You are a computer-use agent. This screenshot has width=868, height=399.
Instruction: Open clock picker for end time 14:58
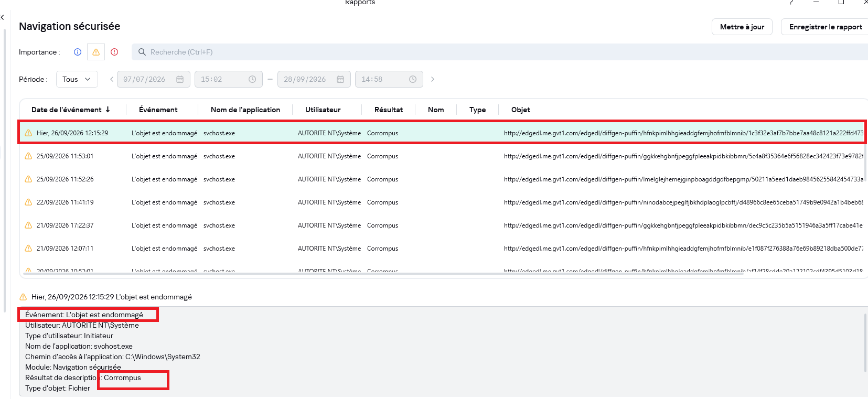click(413, 79)
